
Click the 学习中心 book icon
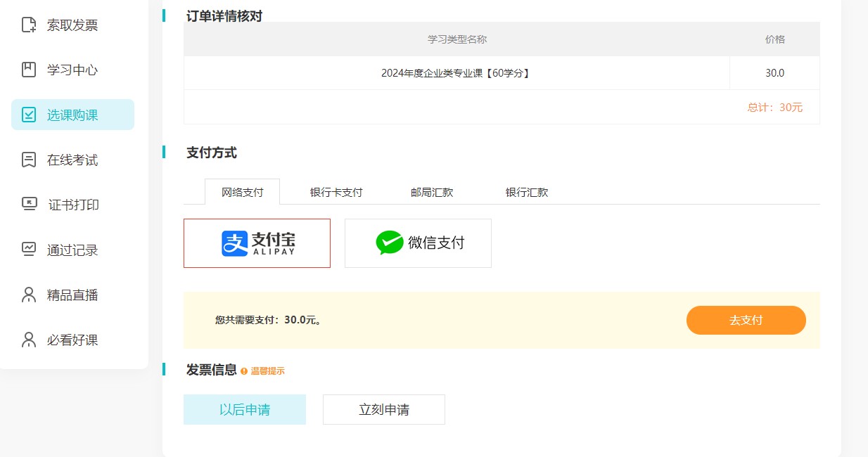[29, 70]
